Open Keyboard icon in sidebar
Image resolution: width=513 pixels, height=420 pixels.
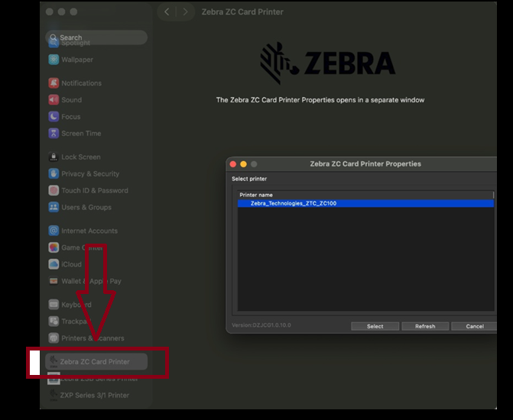pyautogui.click(x=54, y=304)
